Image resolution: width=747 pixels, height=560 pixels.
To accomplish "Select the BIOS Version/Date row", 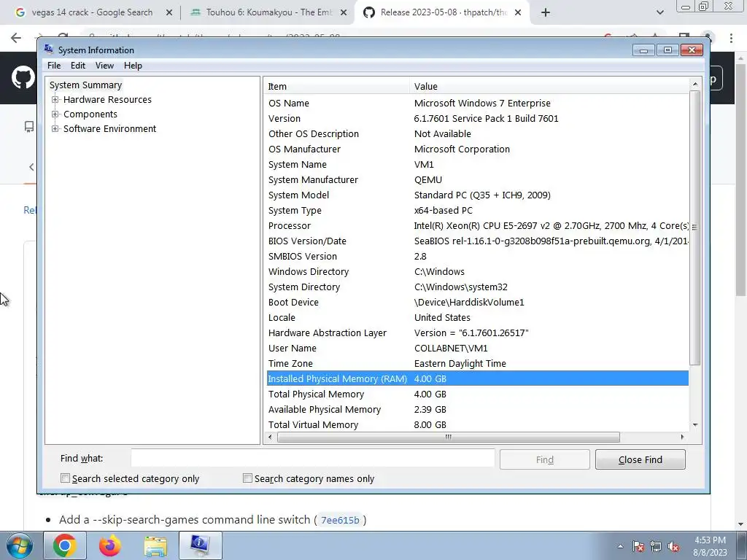I will pyautogui.click(x=477, y=241).
